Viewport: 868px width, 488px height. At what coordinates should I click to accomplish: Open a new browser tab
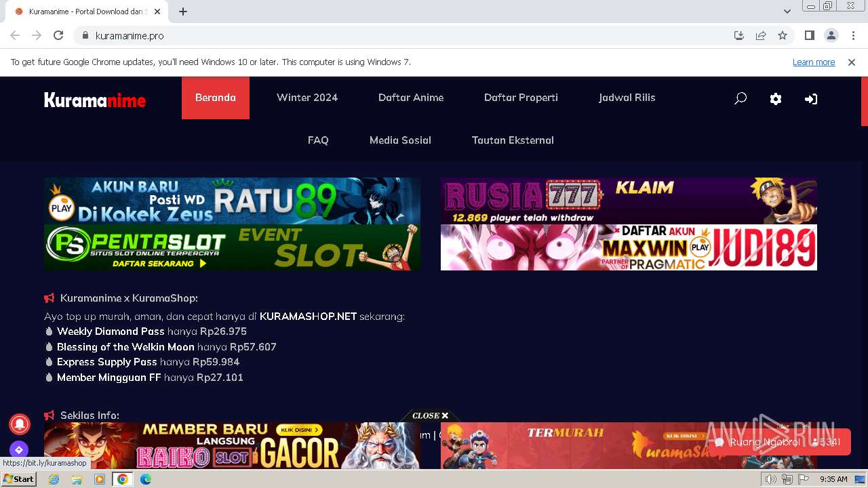[x=183, y=12]
